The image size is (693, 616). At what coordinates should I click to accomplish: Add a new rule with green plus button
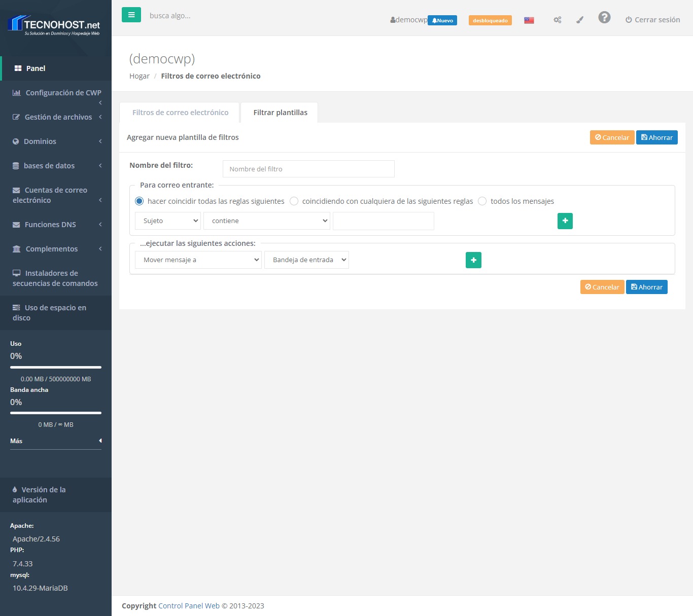pos(565,221)
